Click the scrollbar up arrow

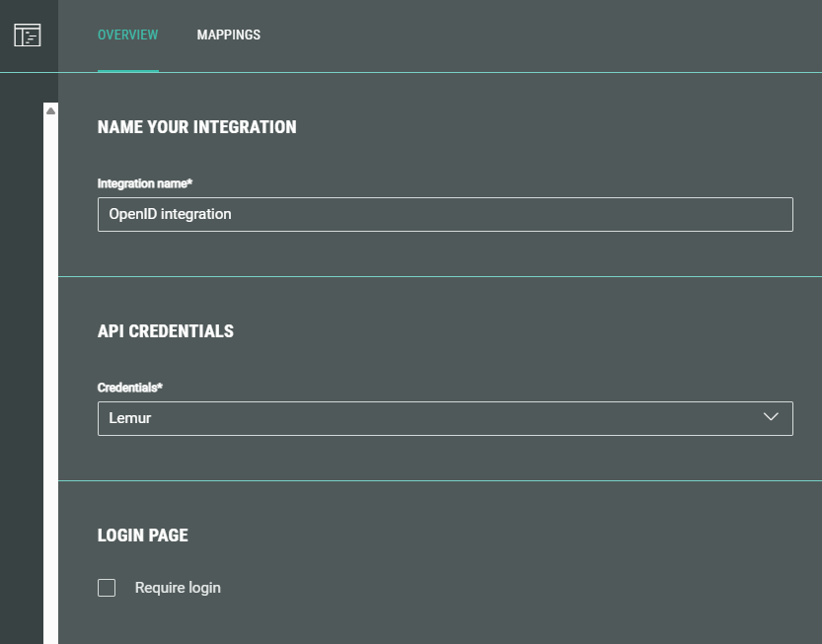coord(50,110)
